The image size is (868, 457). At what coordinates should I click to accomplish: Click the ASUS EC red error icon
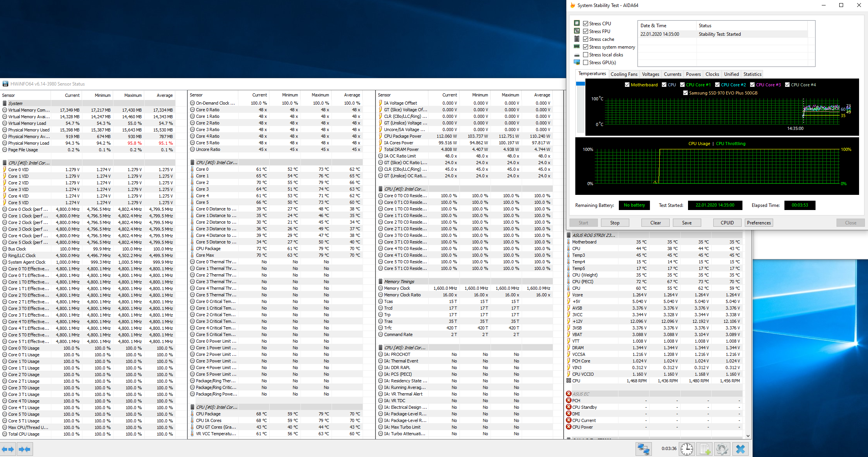click(569, 394)
